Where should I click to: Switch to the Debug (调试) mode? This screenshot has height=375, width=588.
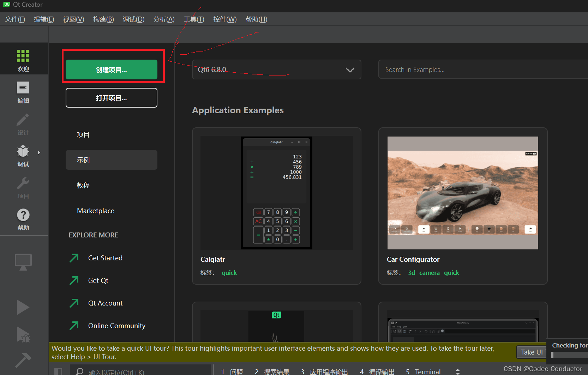[23, 156]
